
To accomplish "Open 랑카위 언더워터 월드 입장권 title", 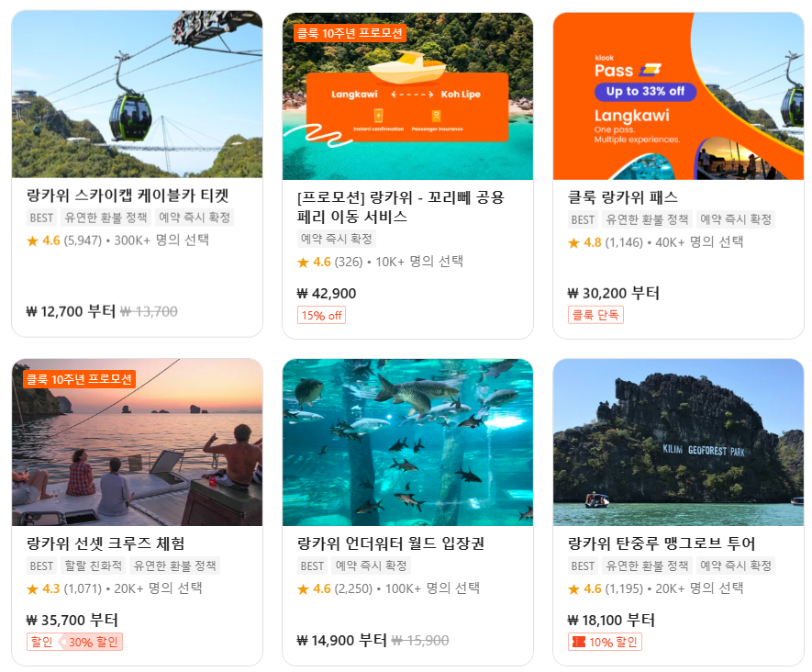I will point(391,543).
